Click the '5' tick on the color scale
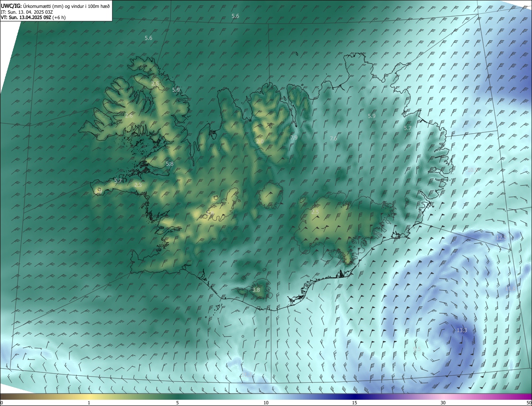The width and height of the screenshot is (532, 406). [177, 403]
